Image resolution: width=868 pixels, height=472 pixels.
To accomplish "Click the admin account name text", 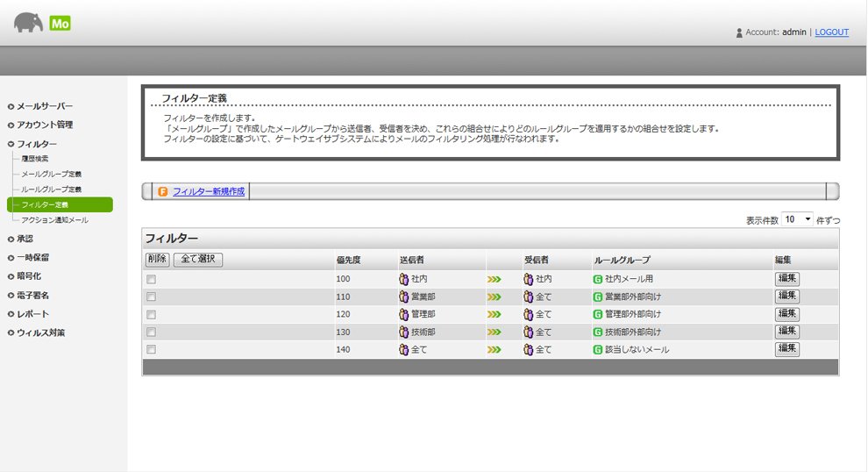I will coord(793,32).
